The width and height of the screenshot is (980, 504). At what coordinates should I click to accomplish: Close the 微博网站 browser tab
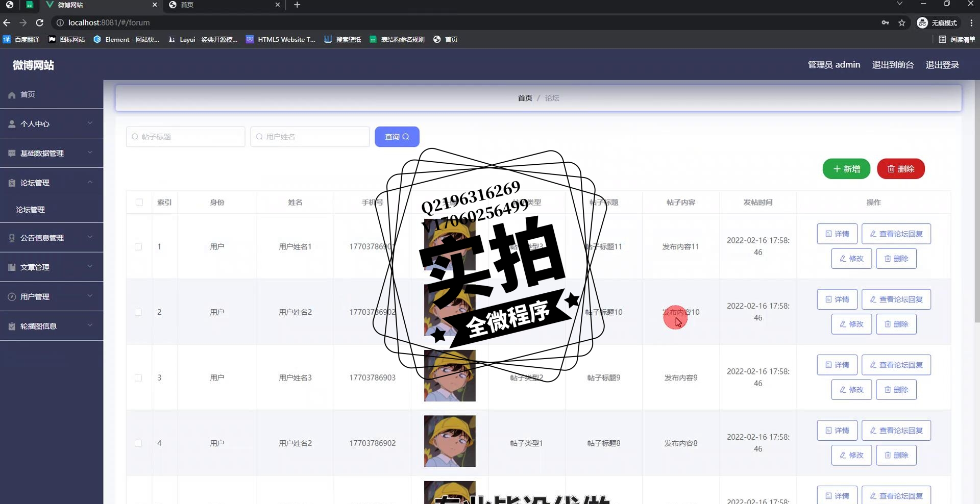(155, 5)
